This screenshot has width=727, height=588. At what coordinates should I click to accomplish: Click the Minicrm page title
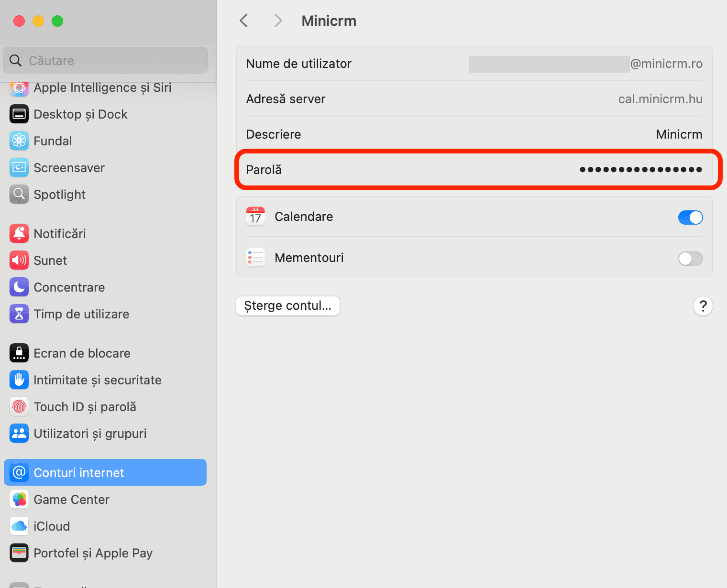(329, 21)
